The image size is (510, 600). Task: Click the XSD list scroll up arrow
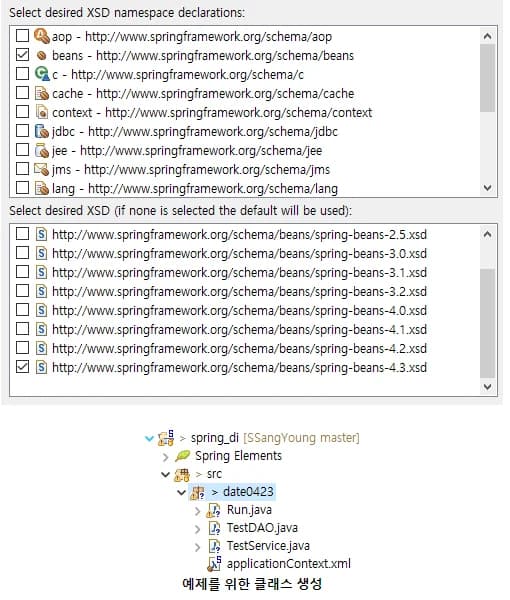coord(487,234)
